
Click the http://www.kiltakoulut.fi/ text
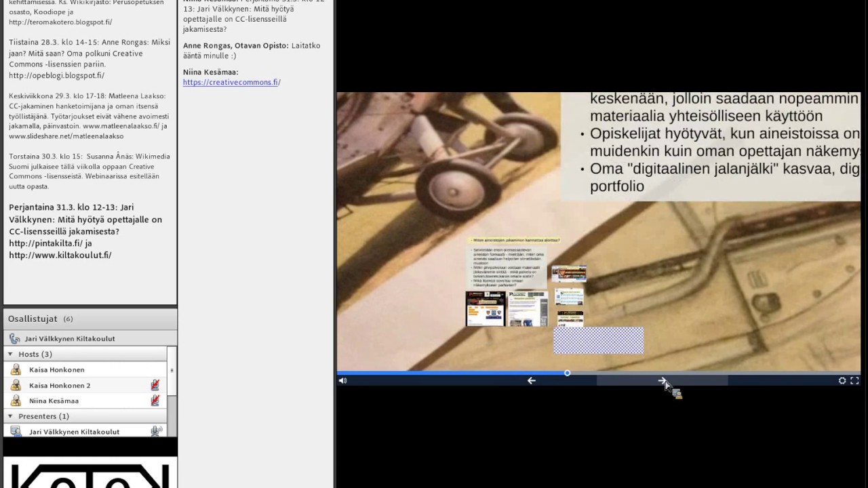(60, 256)
